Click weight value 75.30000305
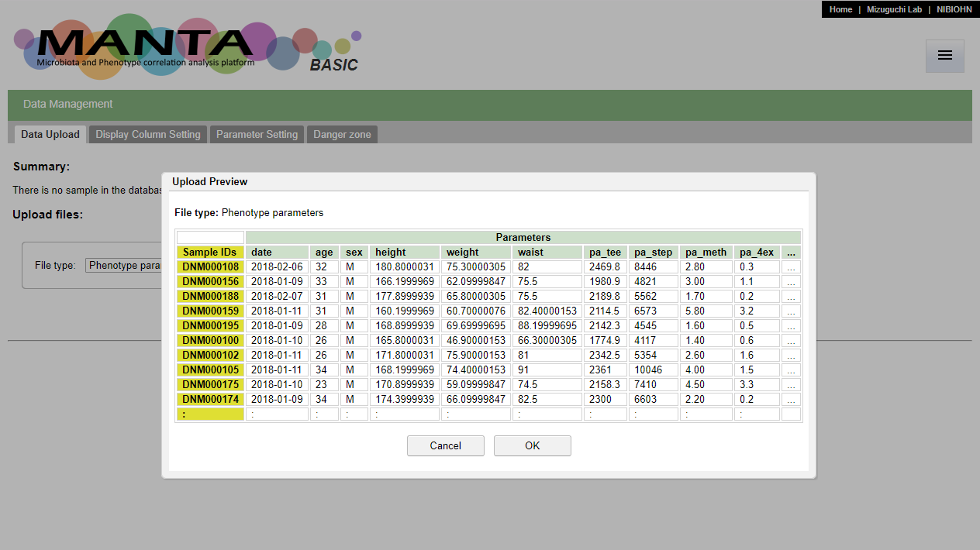Image resolution: width=980 pixels, height=550 pixels. tap(476, 266)
